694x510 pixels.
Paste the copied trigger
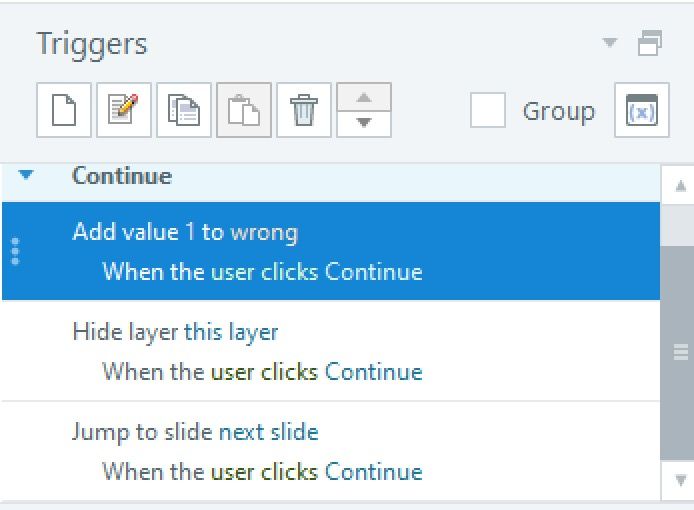244,110
